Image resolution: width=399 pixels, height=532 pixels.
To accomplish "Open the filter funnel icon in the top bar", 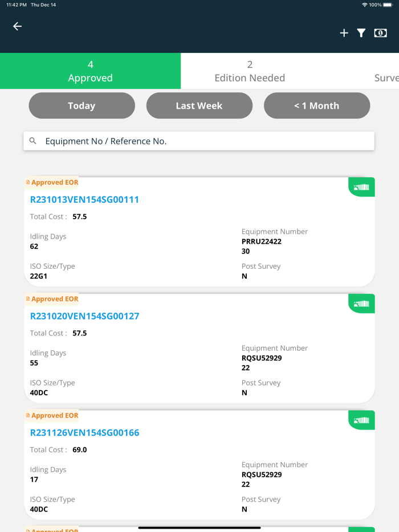I will click(x=361, y=33).
